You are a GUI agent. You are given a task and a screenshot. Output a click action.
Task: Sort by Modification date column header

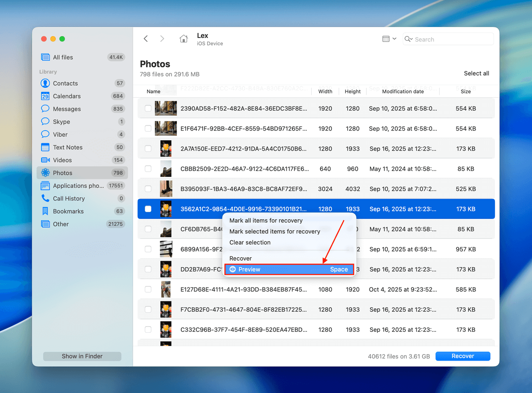403,92
